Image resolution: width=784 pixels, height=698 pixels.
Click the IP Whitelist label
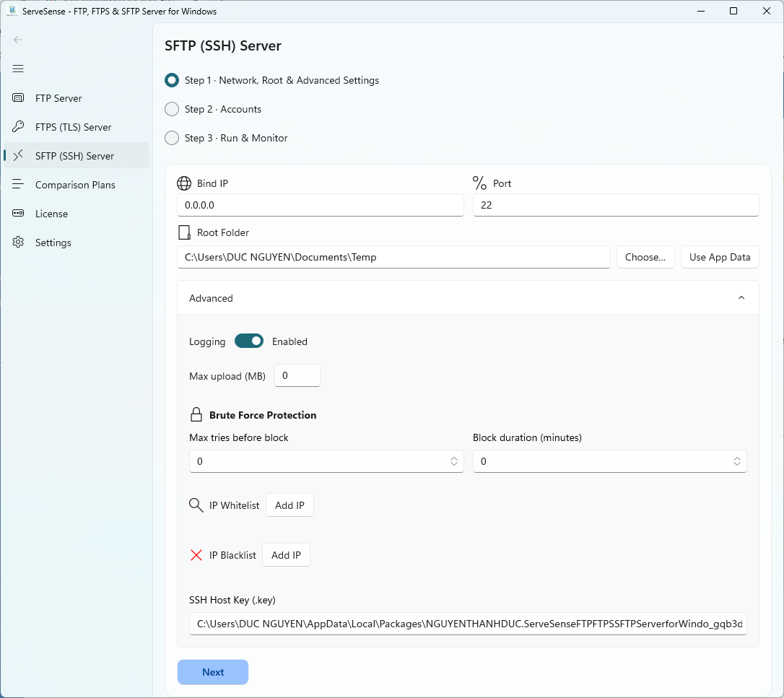(x=234, y=505)
